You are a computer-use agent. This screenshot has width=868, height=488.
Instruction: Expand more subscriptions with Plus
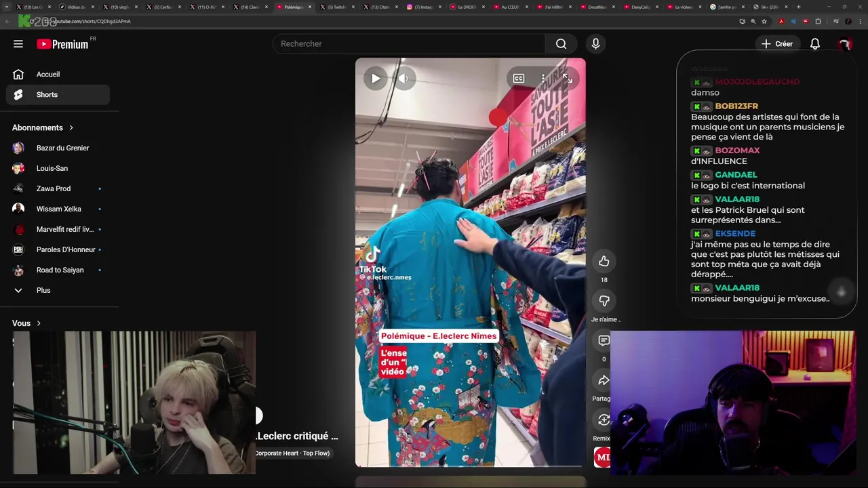tap(58, 290)
